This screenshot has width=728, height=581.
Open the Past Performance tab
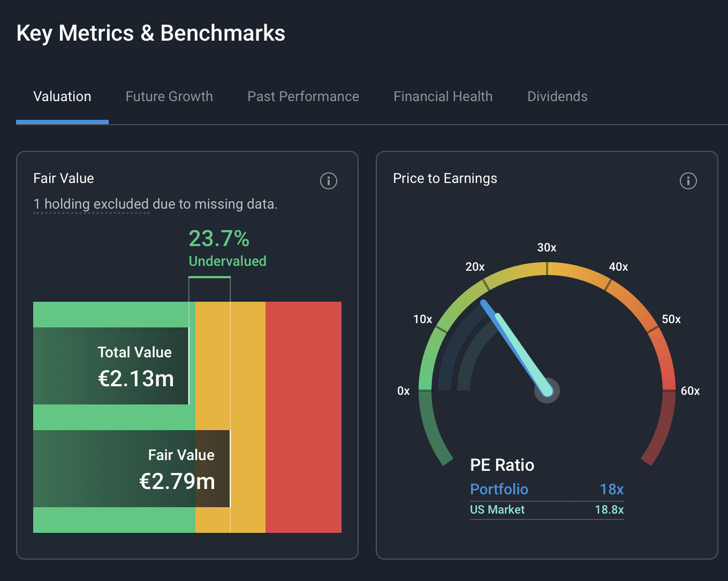click(303, 96)
